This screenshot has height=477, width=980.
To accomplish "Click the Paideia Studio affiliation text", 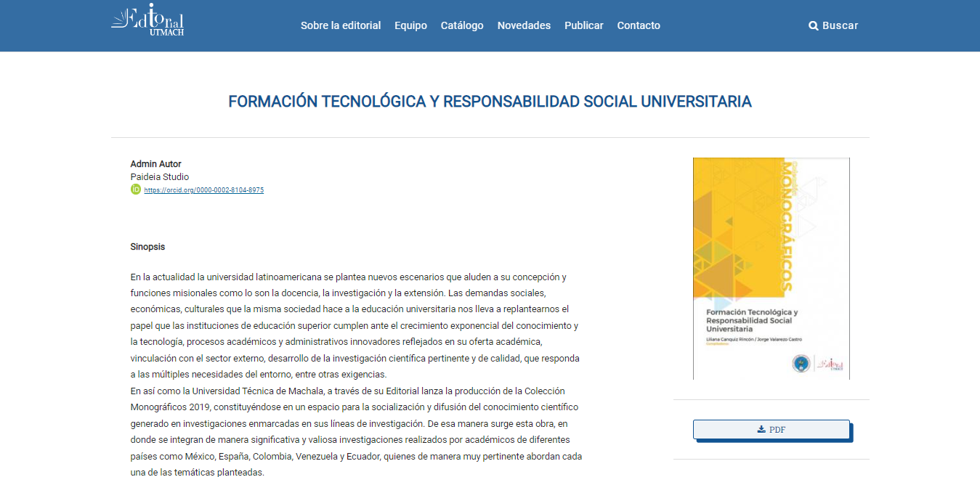I will click(160, 176).
